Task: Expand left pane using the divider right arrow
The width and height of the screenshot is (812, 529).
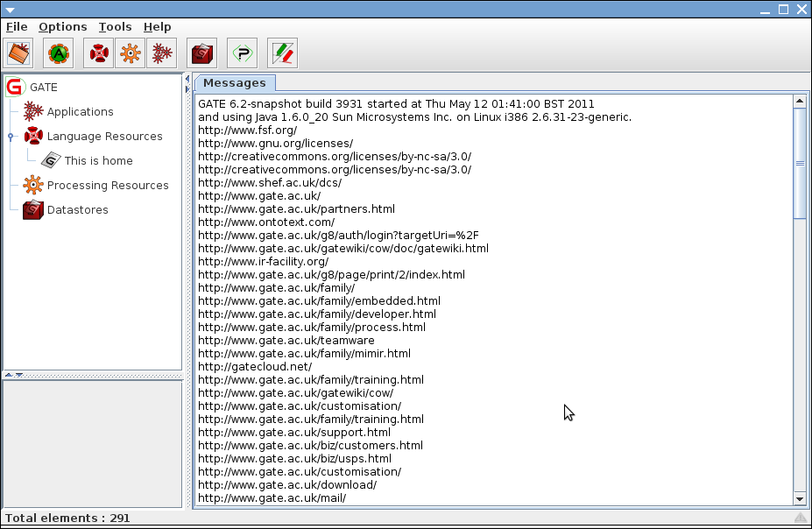Action: tap(187, 89)
